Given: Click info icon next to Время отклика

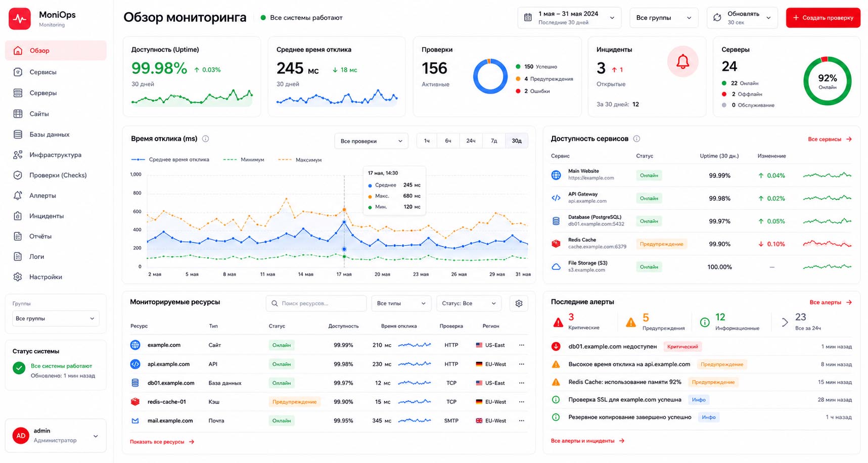Looking at the screenshot, I should click(206, 139).
